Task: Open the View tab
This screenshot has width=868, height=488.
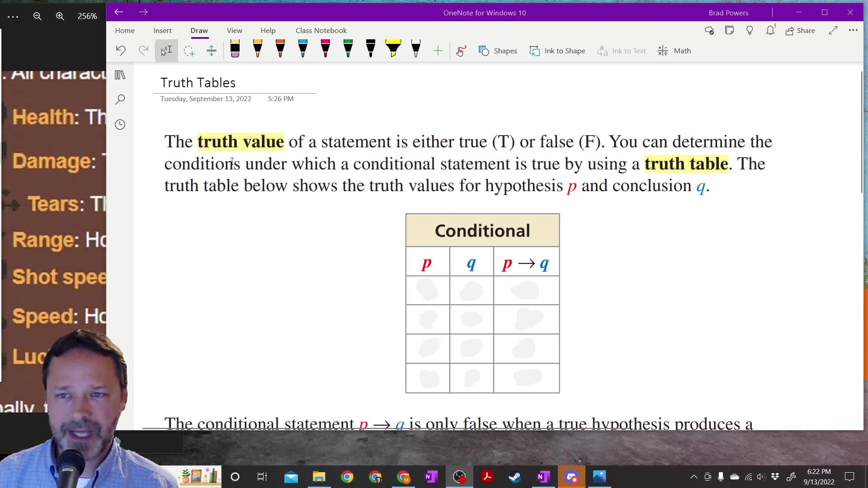Action: point(234,30)
